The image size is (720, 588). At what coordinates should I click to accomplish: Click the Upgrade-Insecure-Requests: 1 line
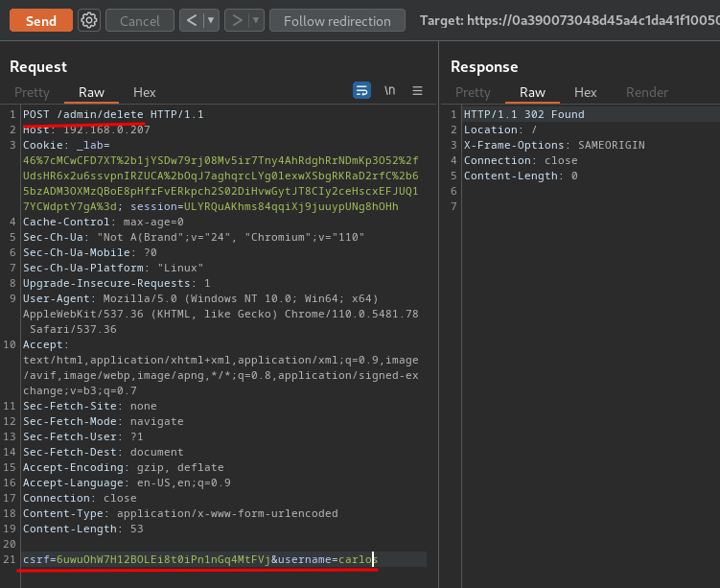coord(117,283)
